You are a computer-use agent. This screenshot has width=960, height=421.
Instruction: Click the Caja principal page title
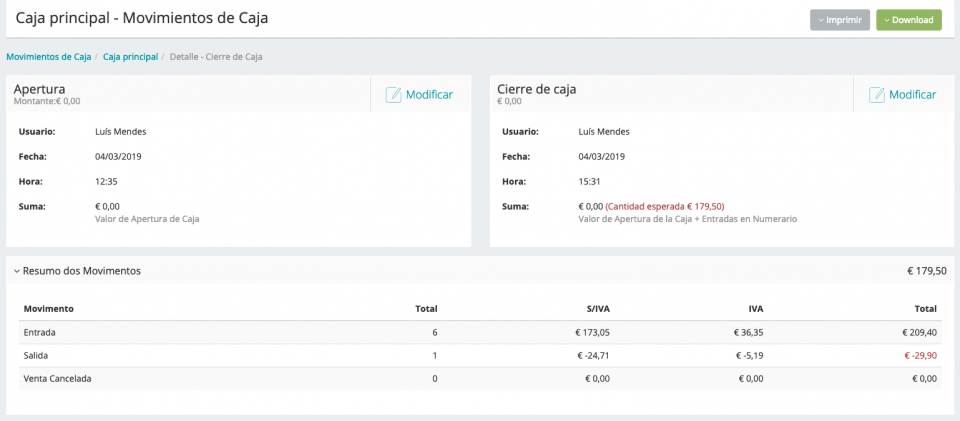point(142,18)
